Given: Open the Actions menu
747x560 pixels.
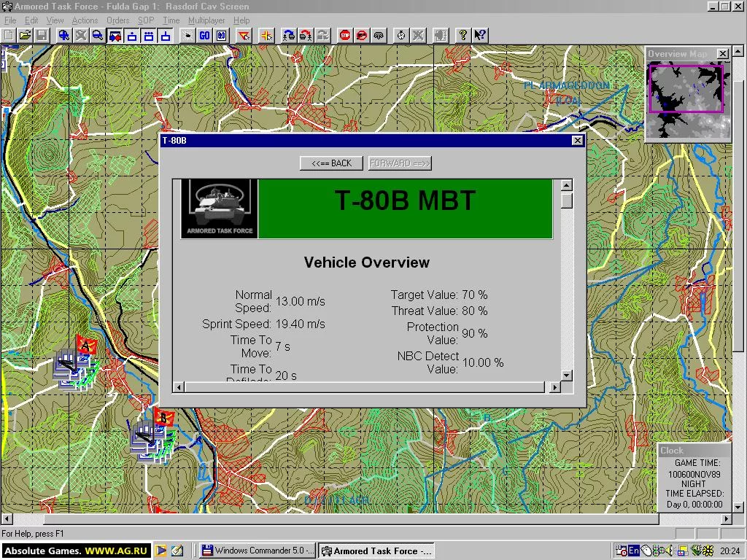Looking at the screenshot, I should (85, 20).
